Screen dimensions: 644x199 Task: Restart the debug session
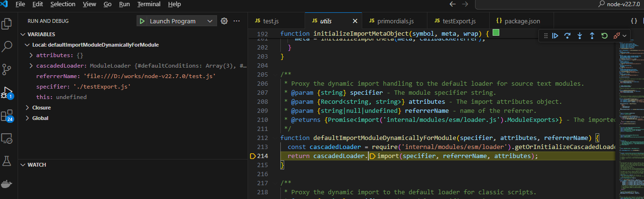[604, 36]
